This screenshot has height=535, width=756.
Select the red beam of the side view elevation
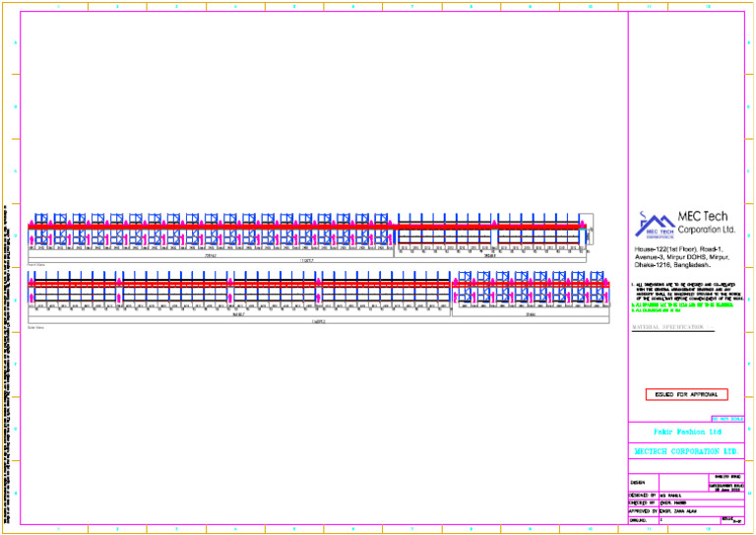pyautogui.click(x=319, y=285)
